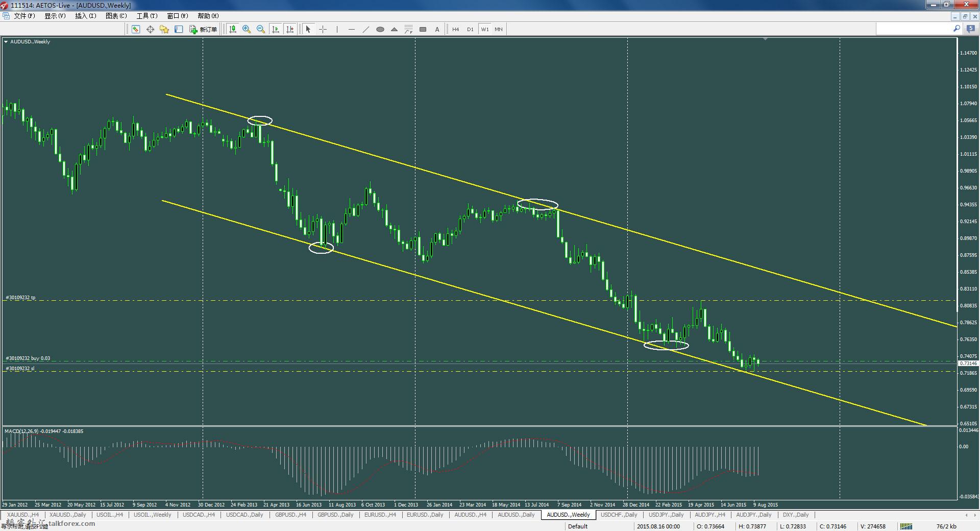This screenshot has width=980, height=531.
Task: Switch to the GBPUSD.,H4 chart tab
Action: coord(290,515)
